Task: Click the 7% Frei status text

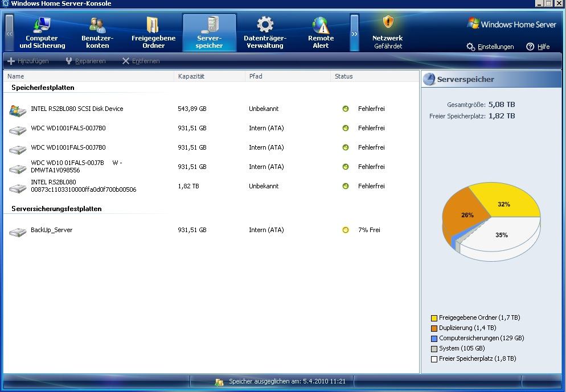Action: click(x=370, y=230)
